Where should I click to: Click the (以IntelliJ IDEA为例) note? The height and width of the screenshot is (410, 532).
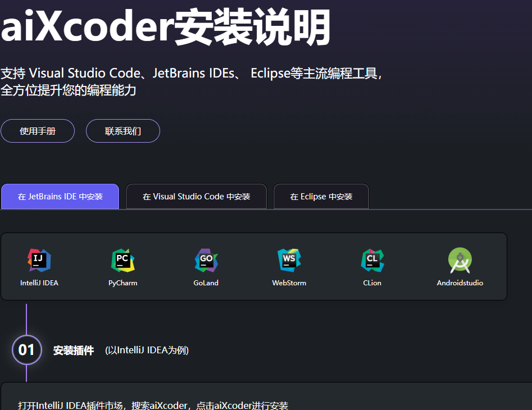(x=147, y=350)
